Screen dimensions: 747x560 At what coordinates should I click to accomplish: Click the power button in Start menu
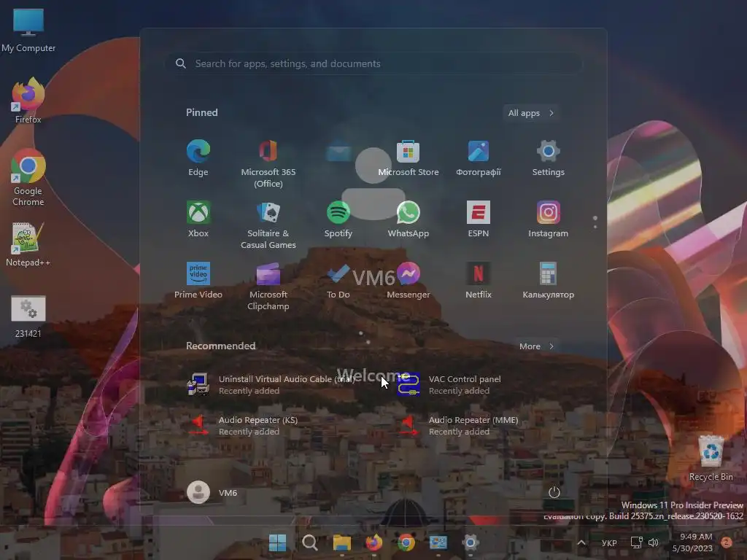coord(554,492)
